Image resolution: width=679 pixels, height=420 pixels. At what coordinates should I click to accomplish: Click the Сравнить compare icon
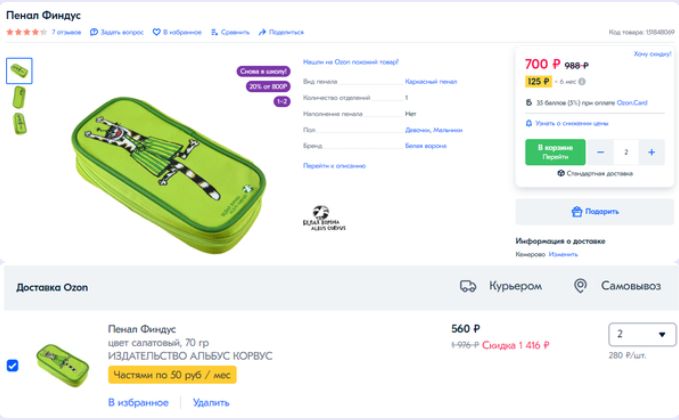[x=214, y=32]
